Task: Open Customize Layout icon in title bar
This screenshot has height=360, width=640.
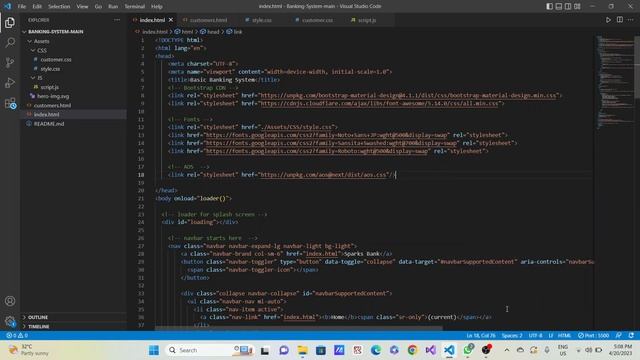Action: click(577, 6)
